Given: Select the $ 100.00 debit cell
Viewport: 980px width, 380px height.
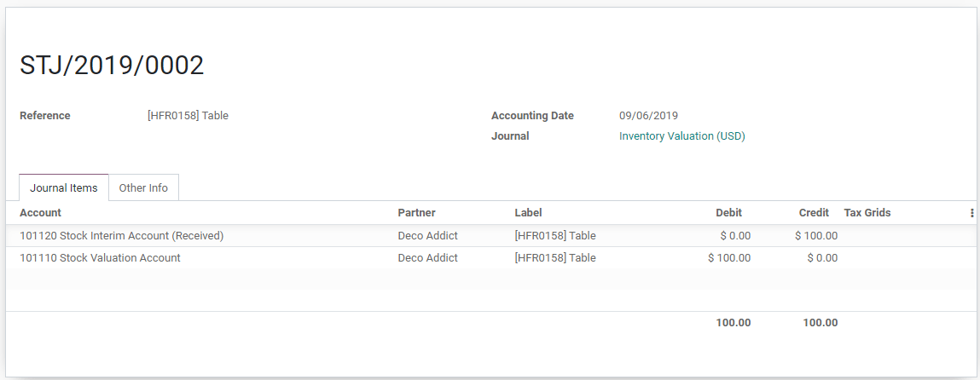Looking at the screenshot, I should (729, 258).
